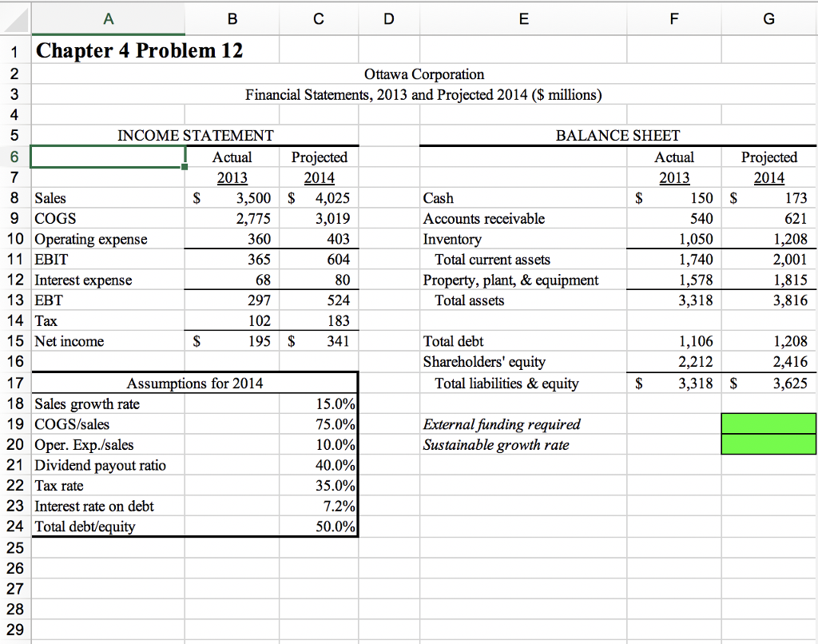Click the 'Assumptions for 2014' header
This screenshot has width=818, height=644.
[x=195, y=383]
